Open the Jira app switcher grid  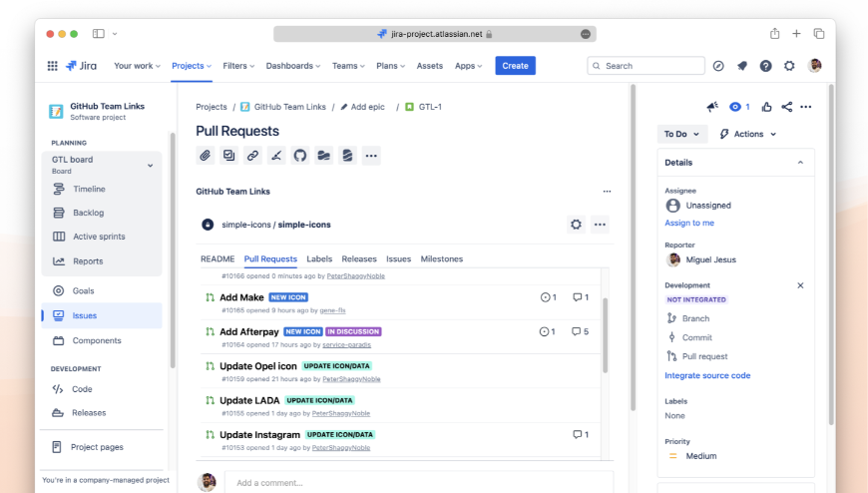click(x=53, y=66)
